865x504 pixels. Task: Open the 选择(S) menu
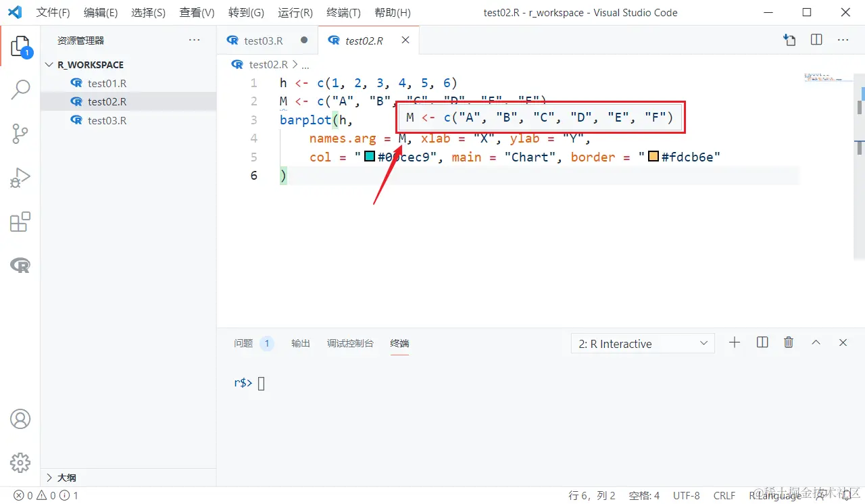click(148, 13)
